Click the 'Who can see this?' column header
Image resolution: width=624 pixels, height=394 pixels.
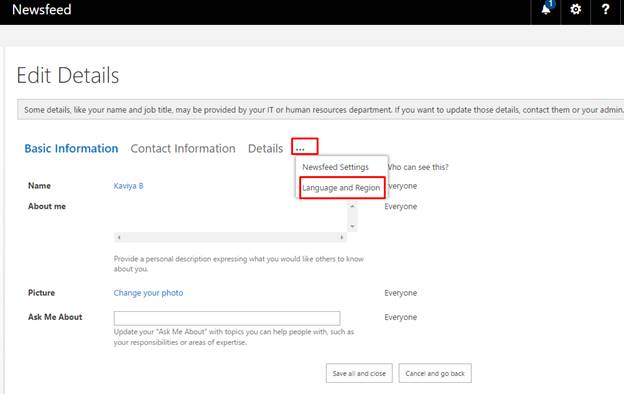point(418,167)
